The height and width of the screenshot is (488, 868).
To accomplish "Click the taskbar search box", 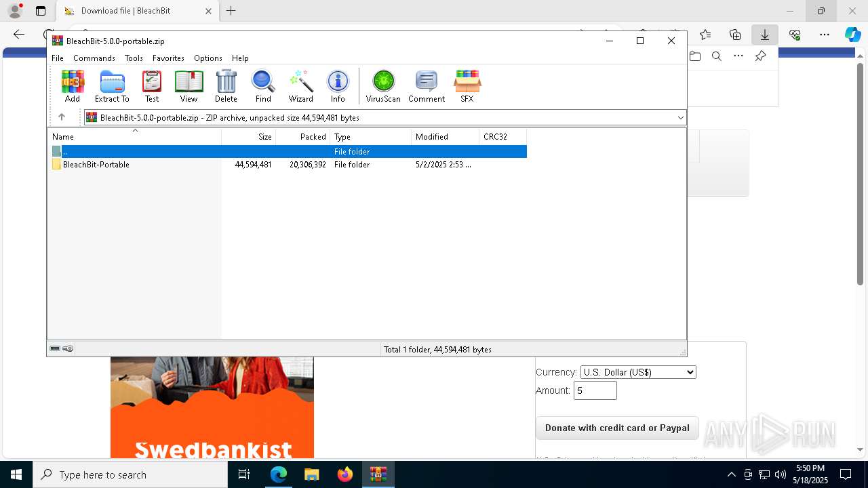I will coord(130,474).
